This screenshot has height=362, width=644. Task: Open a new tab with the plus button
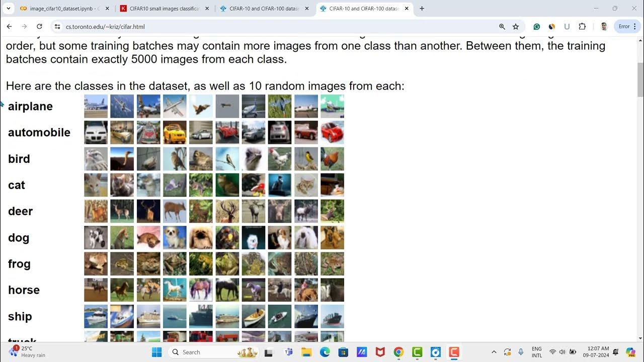click(422, 9)
